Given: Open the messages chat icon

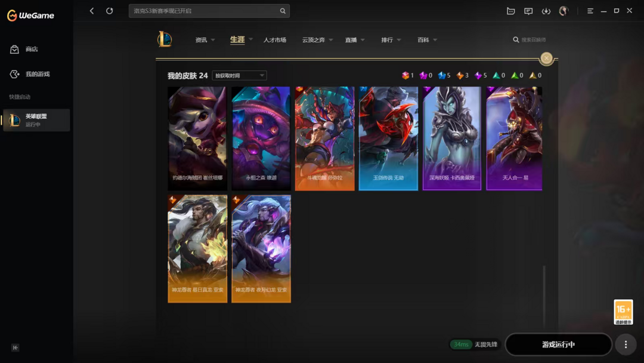Looking at the screenshot, I should [528, 11].
